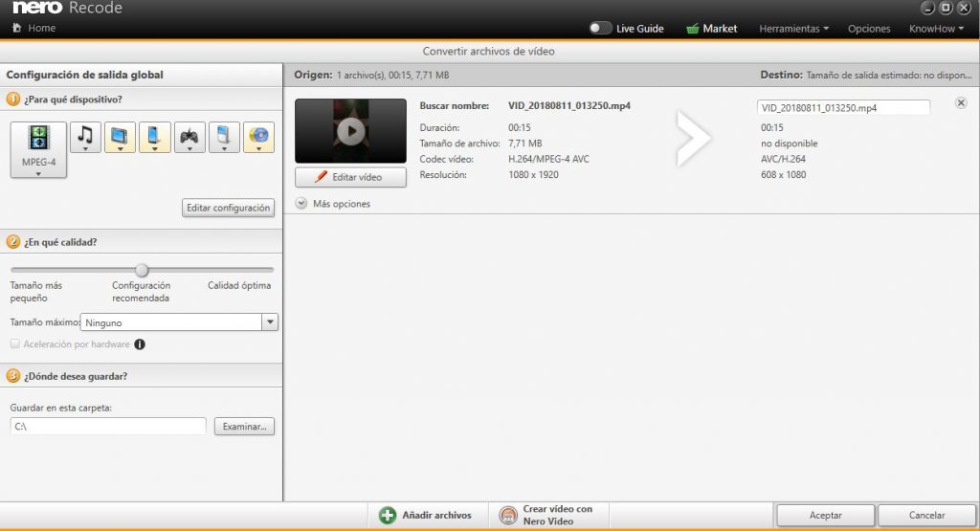980x531 pixels.
Task: Click the 1080 x 1920 source resolution
Action: pos(533,174)
